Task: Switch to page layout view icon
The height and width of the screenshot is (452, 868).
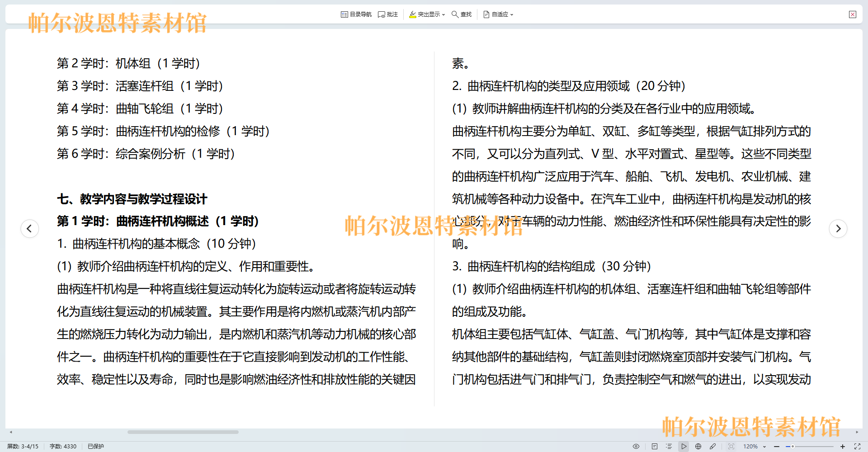Action: [655, 446]
